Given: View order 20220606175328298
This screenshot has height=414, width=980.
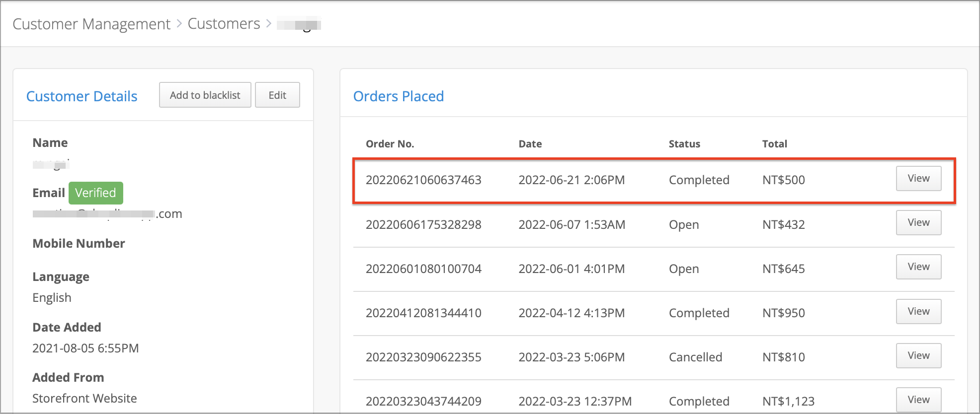Looking at the screenshot, I should (x=918, y=222).
